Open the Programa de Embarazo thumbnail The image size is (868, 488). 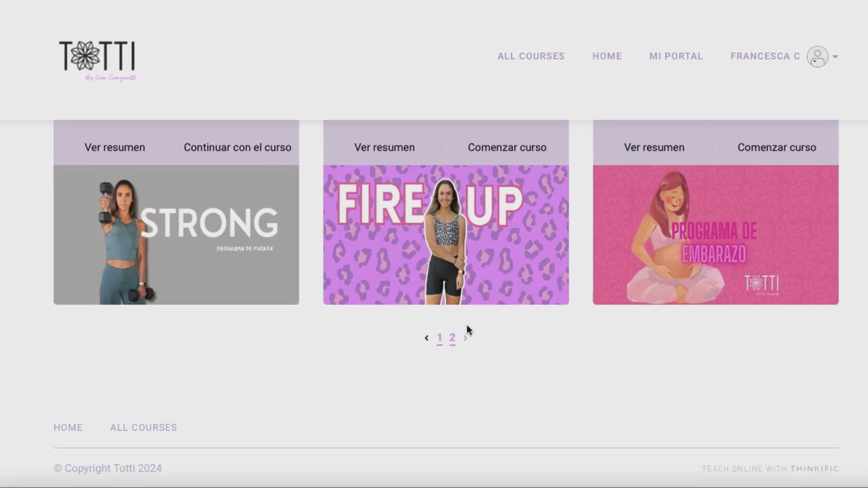pyautogui.click(x=716, y=235)
